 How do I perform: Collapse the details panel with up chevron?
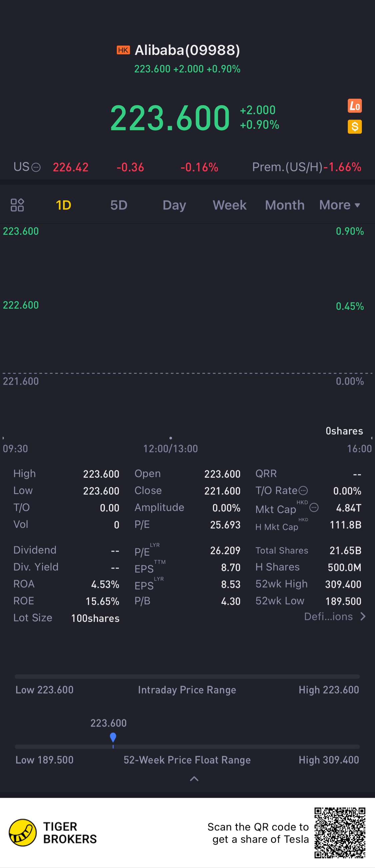(x=194, y=778)
